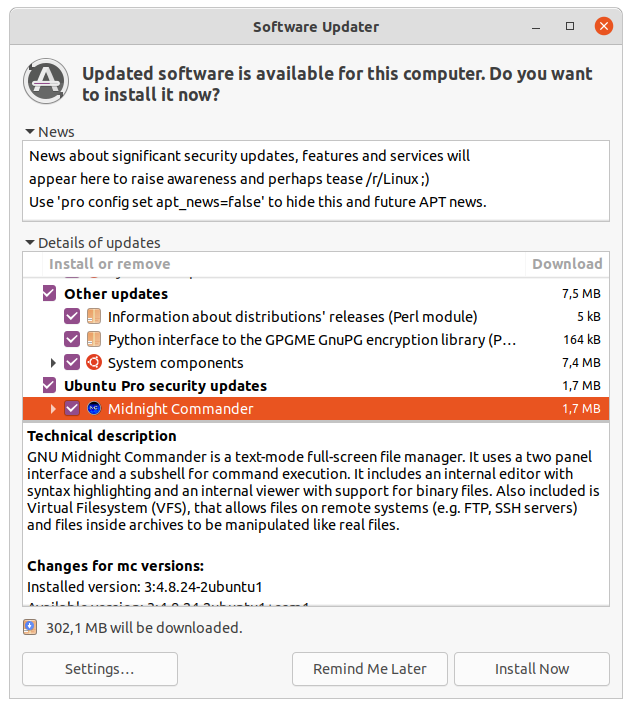Image resolution: width=632 pixels, height=708 pixels.
Task: Click the Midnight Commander application icon
Action: coord(94,408)
